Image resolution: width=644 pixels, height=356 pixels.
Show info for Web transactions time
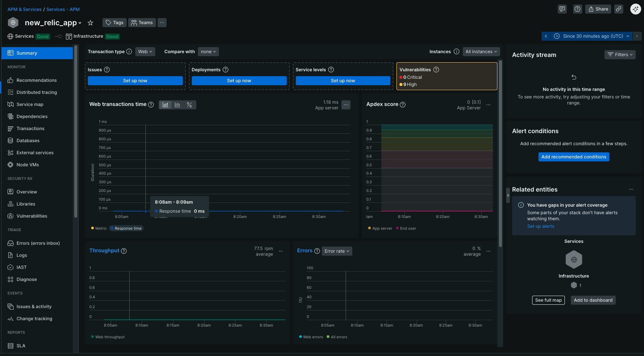point(151,105)
